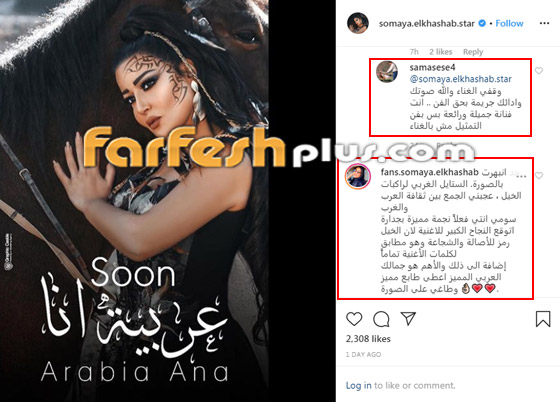Open somaya.elkhashab.star profile avatar

tap(358, 23)
